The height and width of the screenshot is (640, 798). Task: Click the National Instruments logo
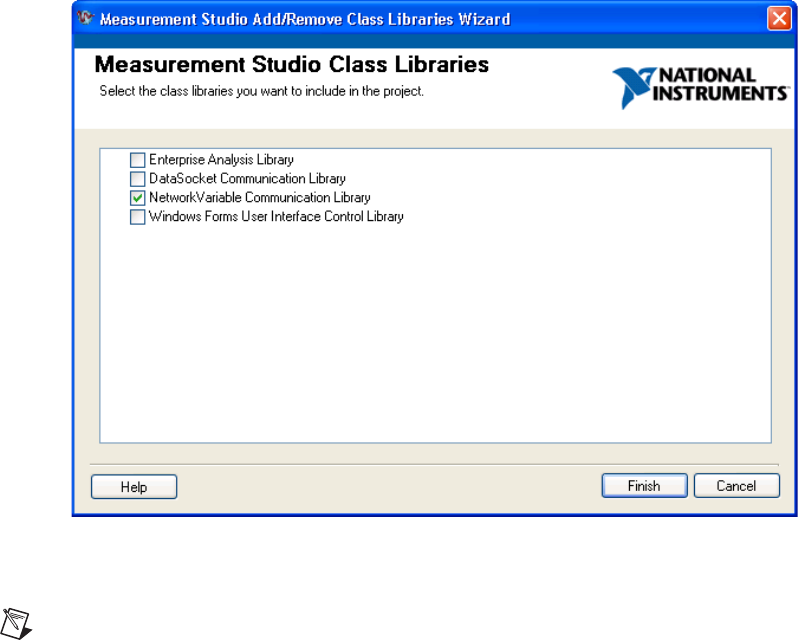(x=700, y=87)
